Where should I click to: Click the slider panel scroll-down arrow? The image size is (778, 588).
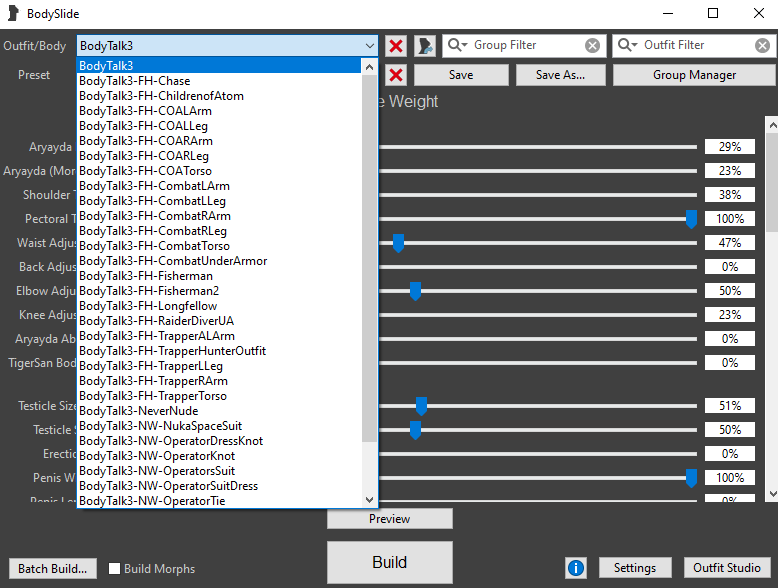tap(772, 494)
